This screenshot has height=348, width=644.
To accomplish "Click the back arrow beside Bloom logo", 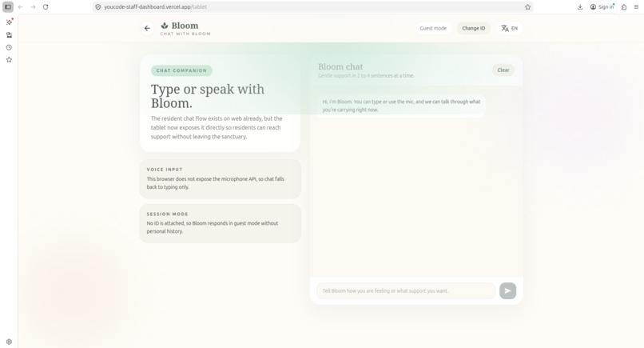I will (147, 28).
